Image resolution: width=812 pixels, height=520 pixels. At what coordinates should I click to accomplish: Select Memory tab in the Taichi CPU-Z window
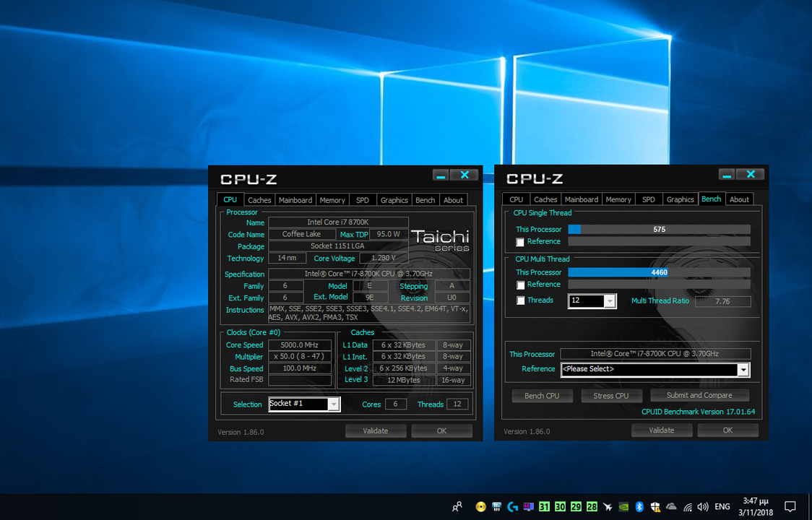point(332,200)
